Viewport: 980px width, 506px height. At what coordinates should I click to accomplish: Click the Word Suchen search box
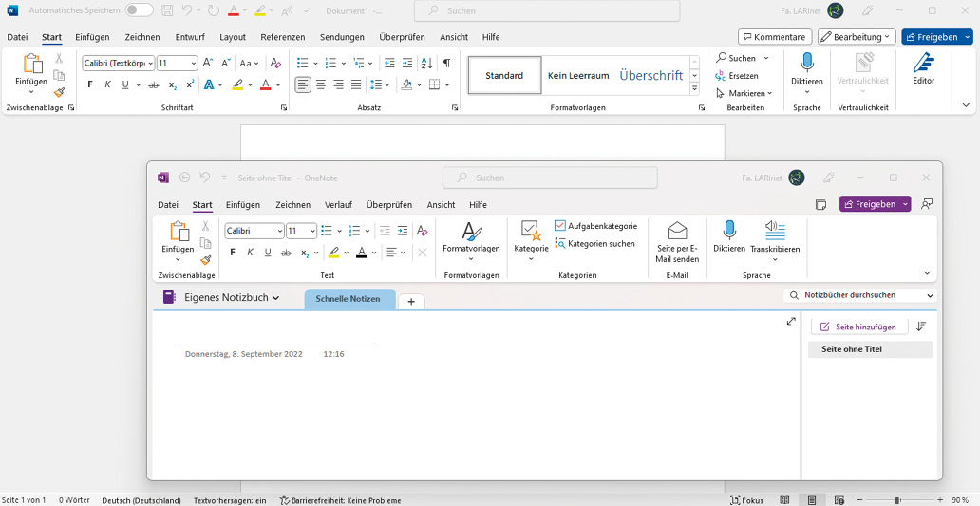(547, 10)
